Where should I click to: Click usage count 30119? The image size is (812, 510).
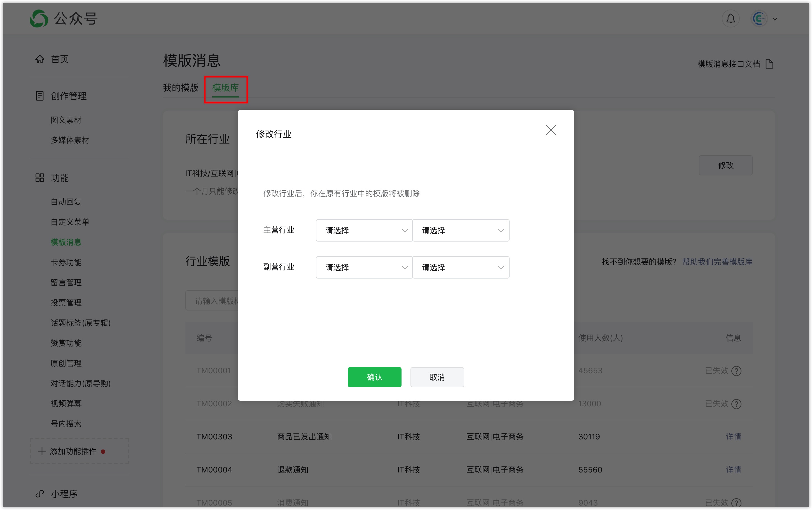589,437
